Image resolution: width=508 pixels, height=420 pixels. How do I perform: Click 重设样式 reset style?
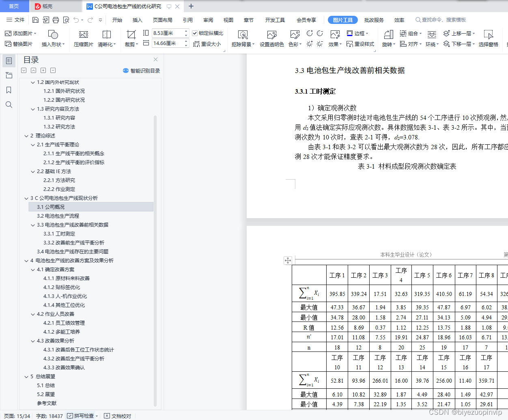(x=360, y=44)
